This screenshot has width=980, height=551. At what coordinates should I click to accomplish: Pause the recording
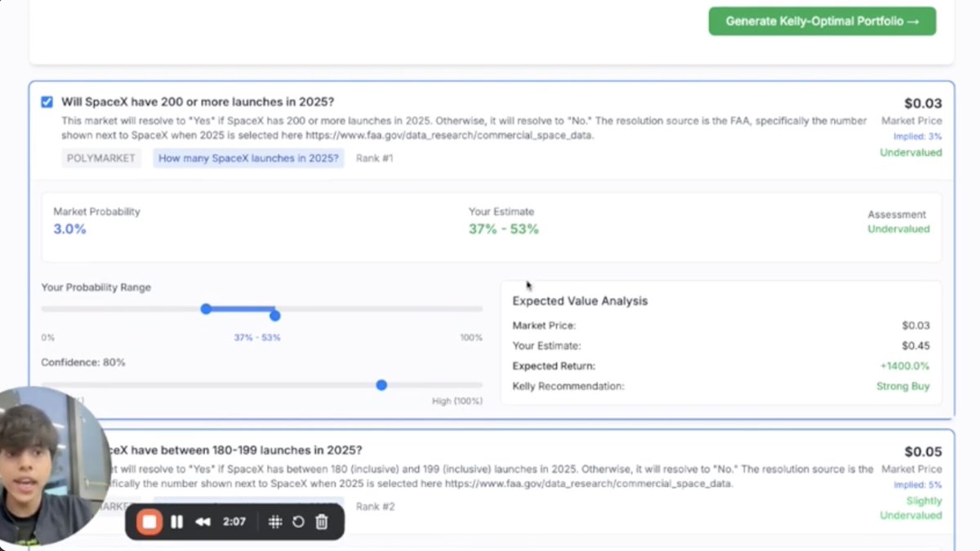176,522
